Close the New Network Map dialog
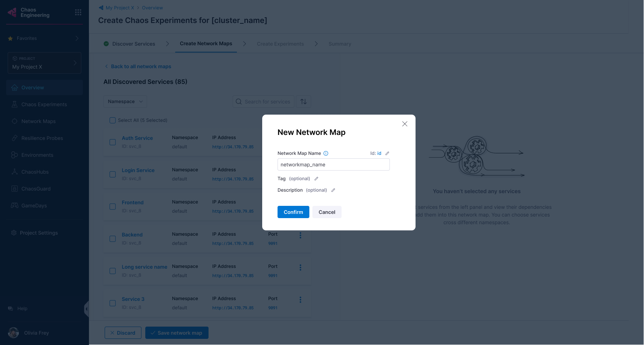 point(405,124)
